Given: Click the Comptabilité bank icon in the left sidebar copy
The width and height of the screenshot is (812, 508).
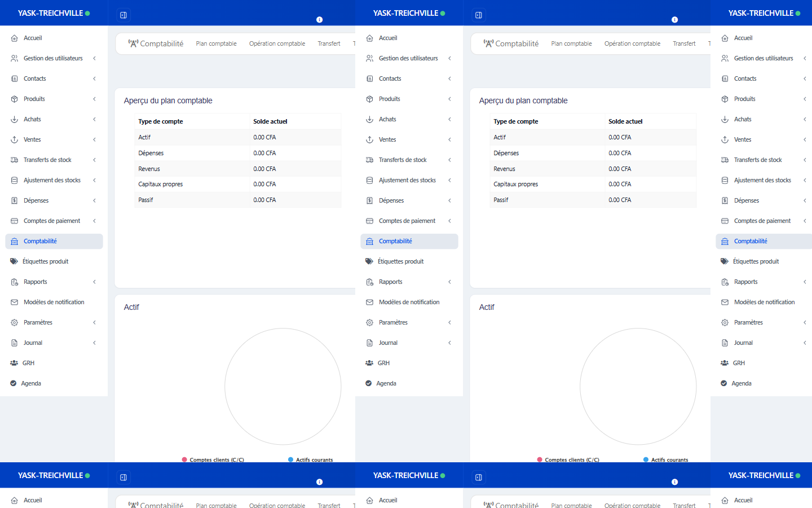Looking at the screenshot, I should 15,242.
